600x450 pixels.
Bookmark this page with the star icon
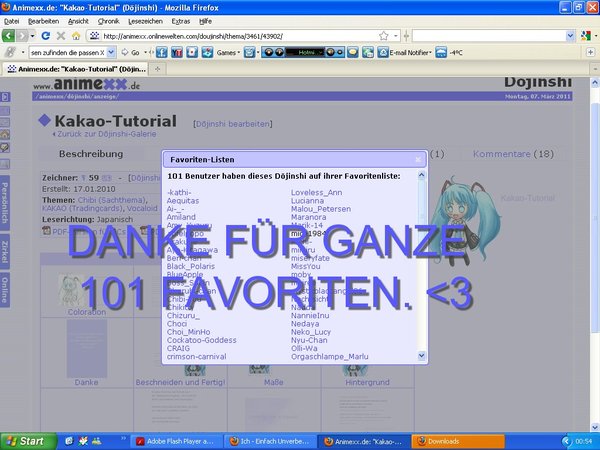[x=383, y=36]
